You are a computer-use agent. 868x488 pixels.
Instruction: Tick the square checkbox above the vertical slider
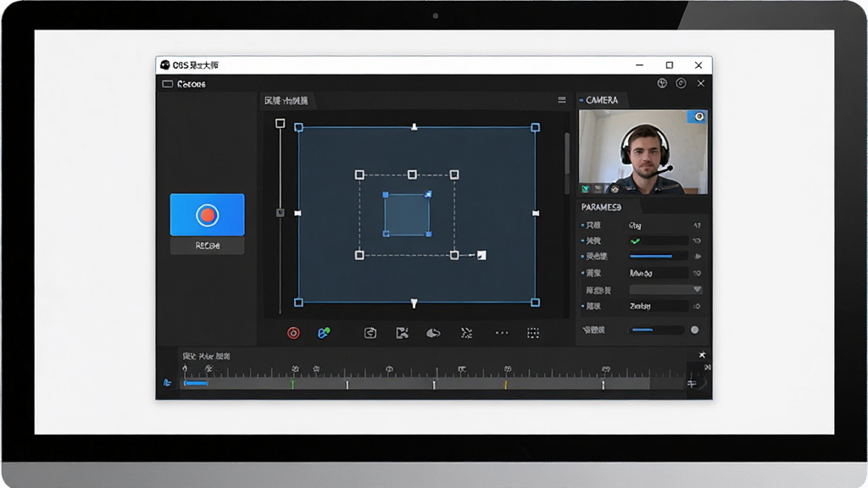coord(280,124)
